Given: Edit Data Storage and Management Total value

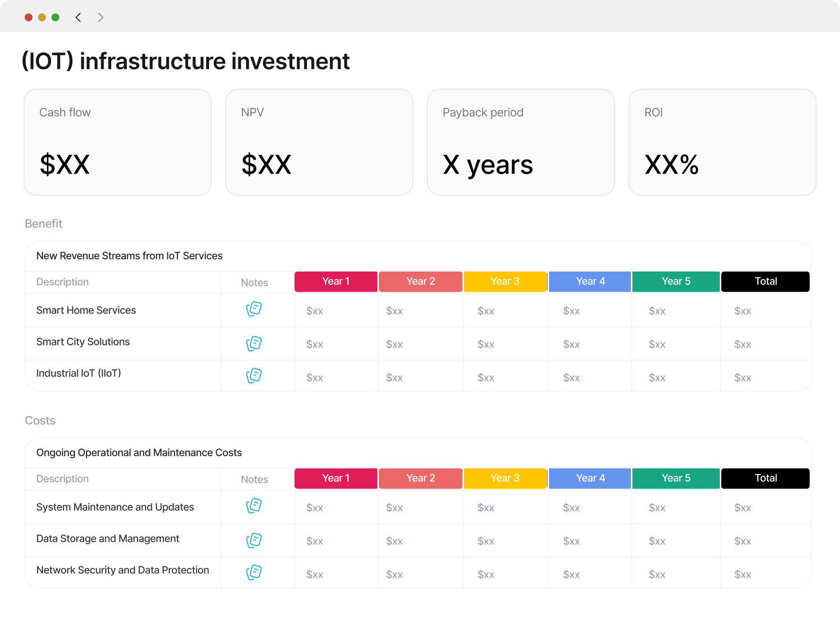Looking at the screenshot, I should [743, 541].
